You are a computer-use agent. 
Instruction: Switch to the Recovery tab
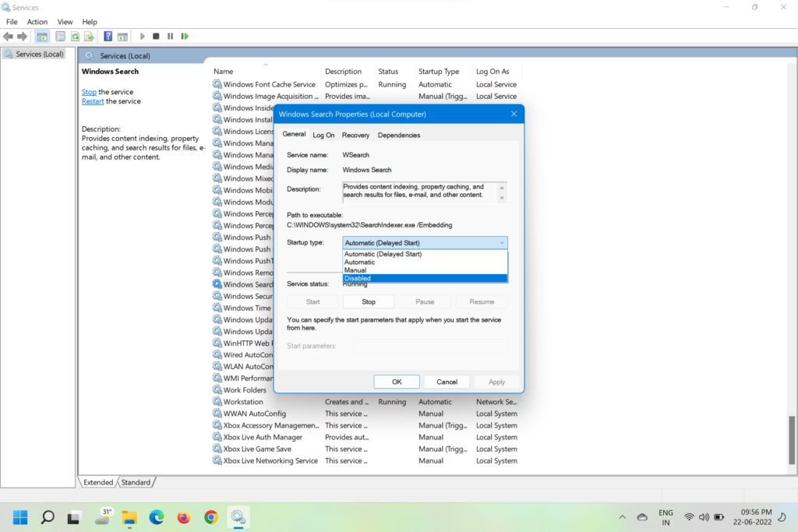(355, 135)
